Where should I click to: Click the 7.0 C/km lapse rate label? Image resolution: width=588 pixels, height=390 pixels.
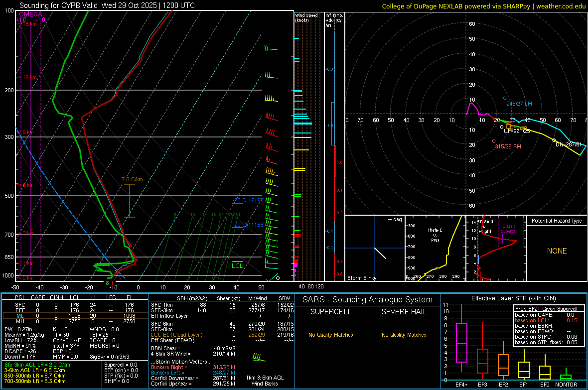point(132,179)
